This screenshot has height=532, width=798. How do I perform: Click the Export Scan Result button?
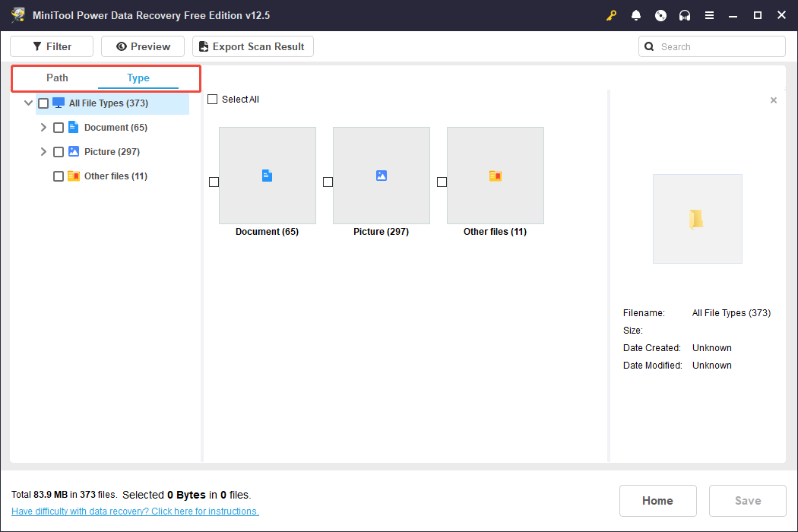(x=252, y=46)
